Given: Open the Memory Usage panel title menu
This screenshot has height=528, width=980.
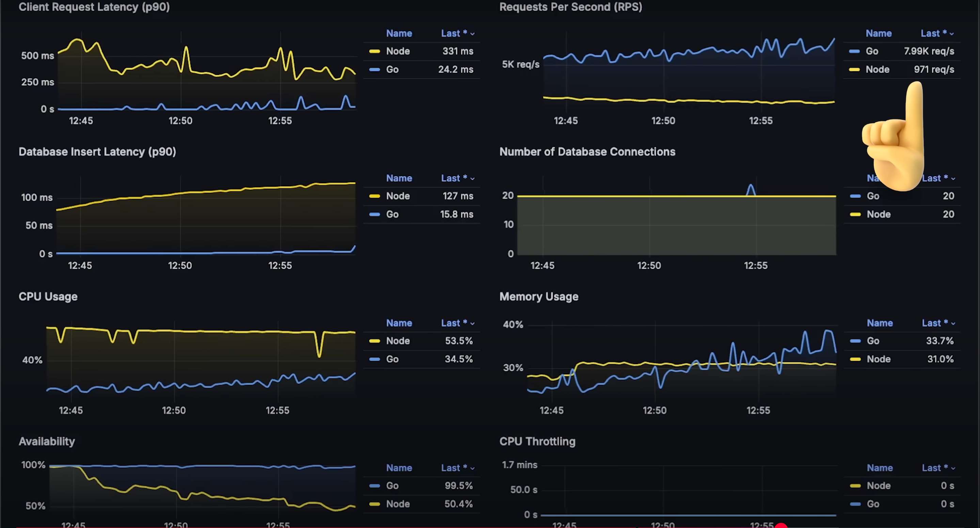Looking at the screenshot, I should tap(538, 297).
